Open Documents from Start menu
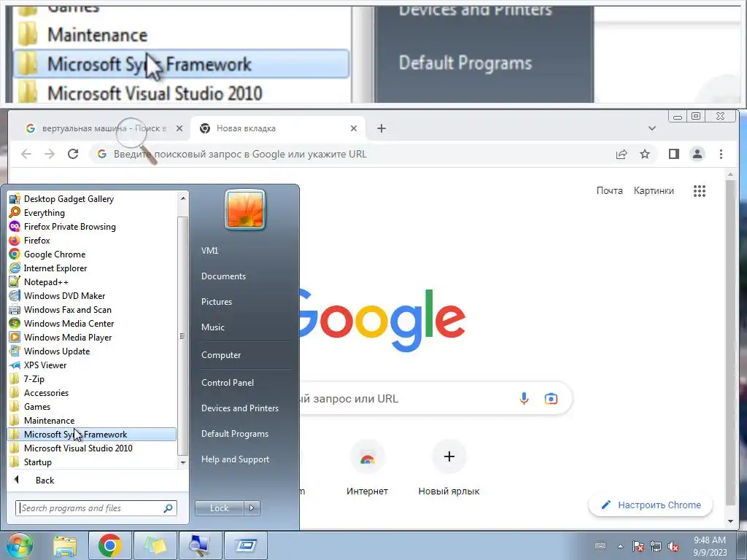Screen dimensions: 747x560 [x=223, y=276]
